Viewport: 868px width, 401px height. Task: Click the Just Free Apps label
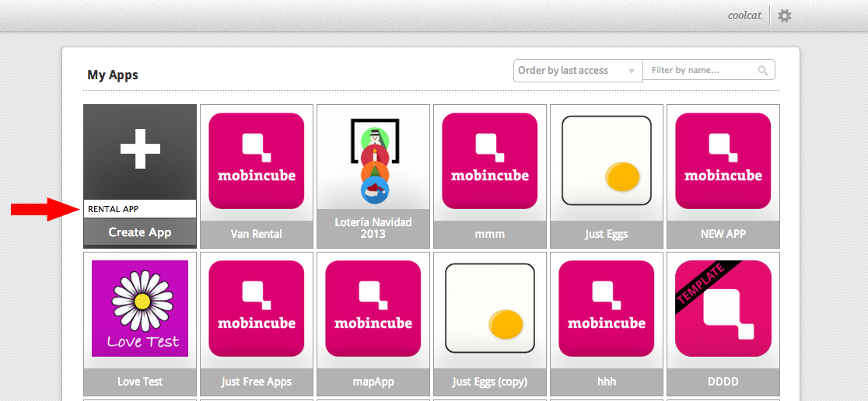tap(257, 382)
